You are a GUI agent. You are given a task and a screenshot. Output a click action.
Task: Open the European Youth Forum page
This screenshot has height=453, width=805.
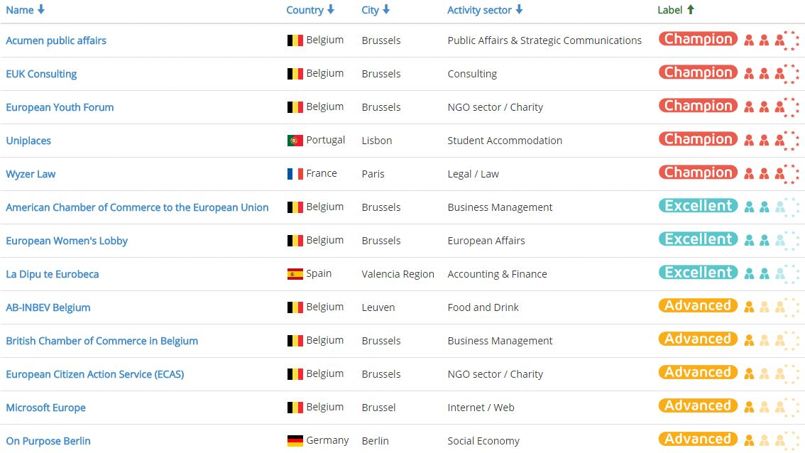[60, 107]
